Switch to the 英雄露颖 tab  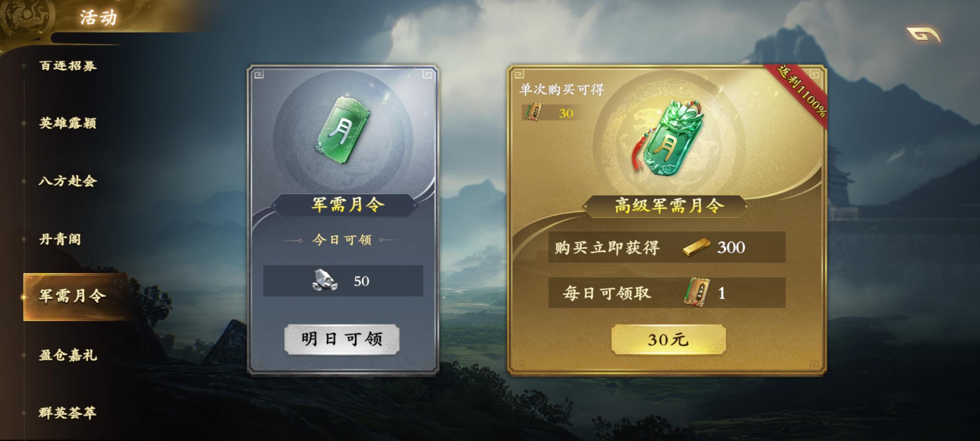click(68, 123)
